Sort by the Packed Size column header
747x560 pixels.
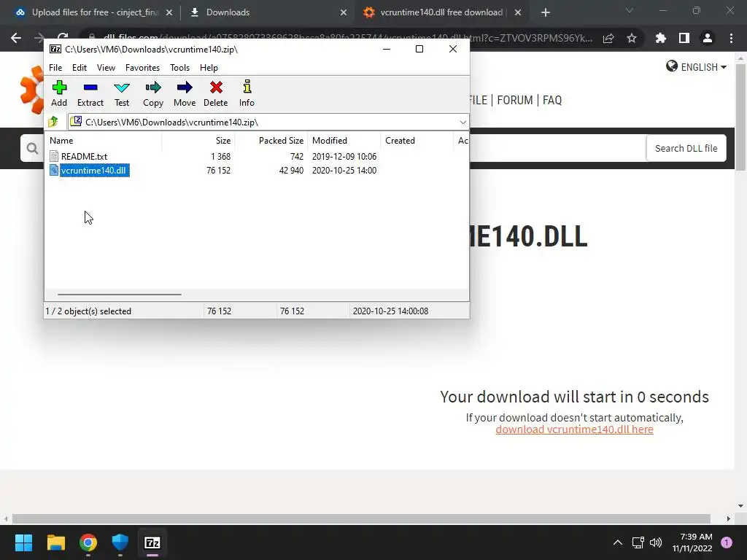(271, 141)
